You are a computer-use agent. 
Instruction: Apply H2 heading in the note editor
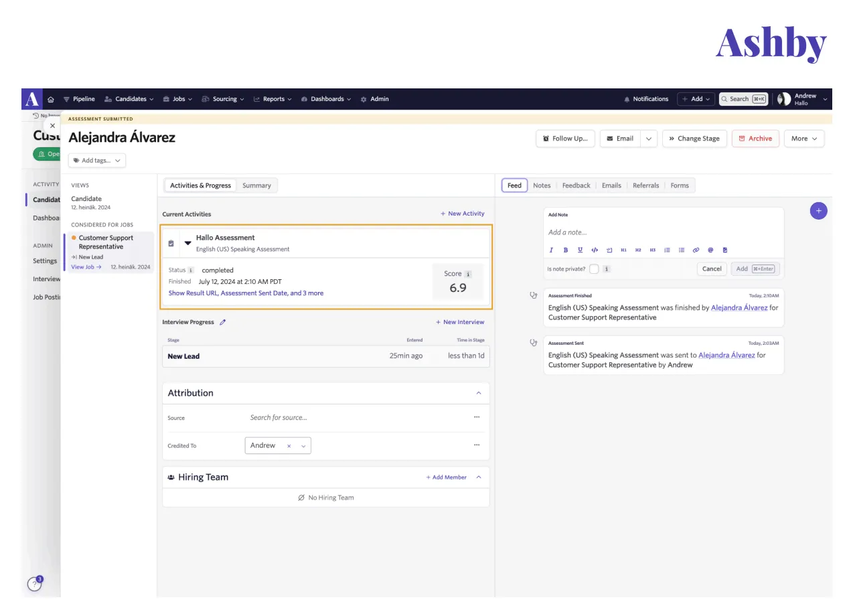[x=638, y=250]
